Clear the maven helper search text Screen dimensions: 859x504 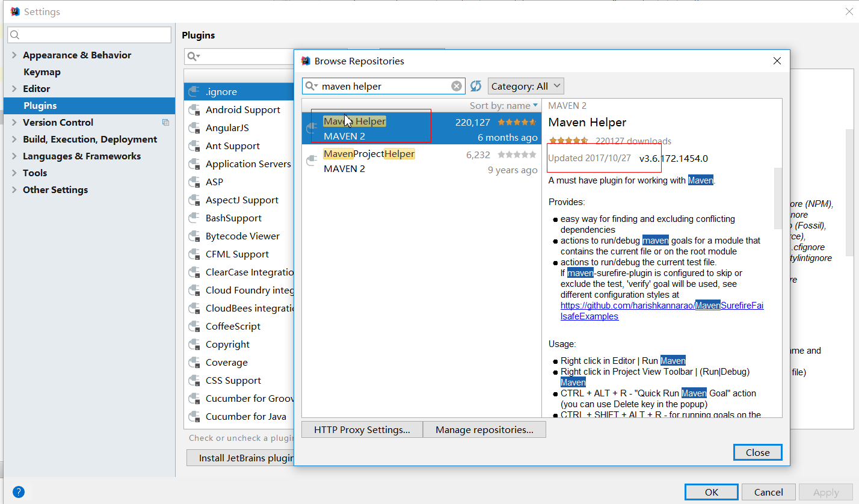pos(457,86)
